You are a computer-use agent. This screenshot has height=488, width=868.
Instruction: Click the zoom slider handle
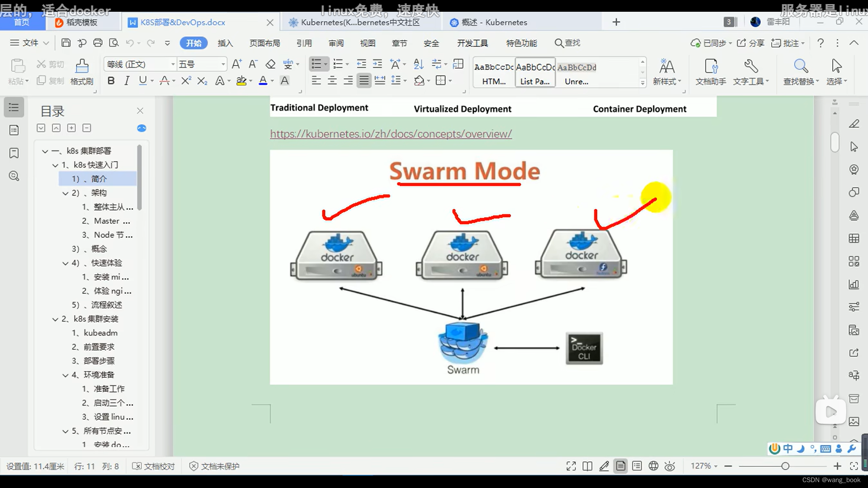coord(785,466)
